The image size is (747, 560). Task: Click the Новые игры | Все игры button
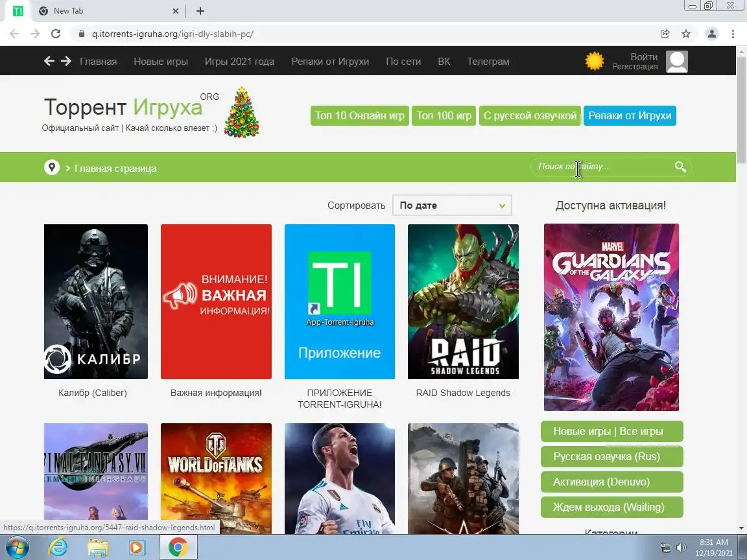coord(611,432)
